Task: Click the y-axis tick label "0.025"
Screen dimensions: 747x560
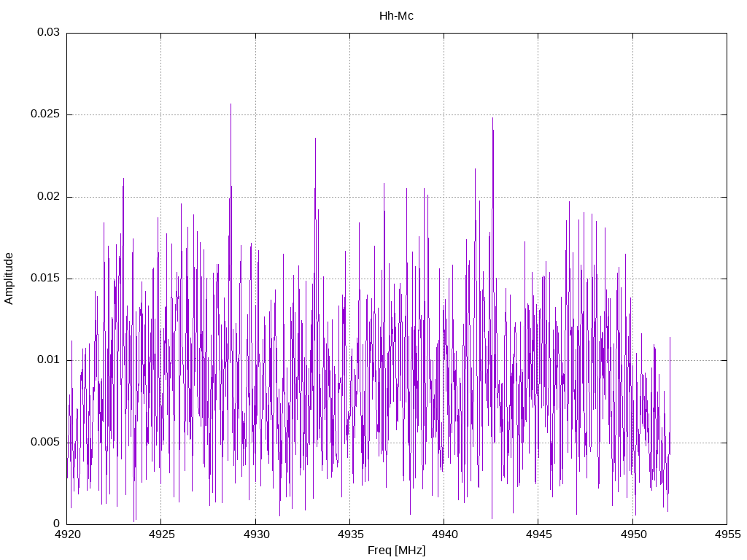Action: pyautogui.click(x=45, y=114)
